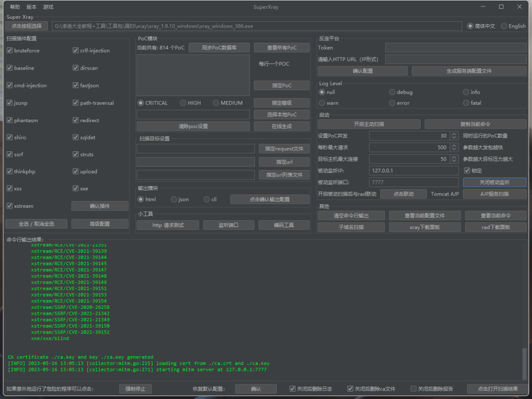Click 指定等级 button
Image resolution: width=532 pixels, height=399 pixels.
click(x=282, y=103)
